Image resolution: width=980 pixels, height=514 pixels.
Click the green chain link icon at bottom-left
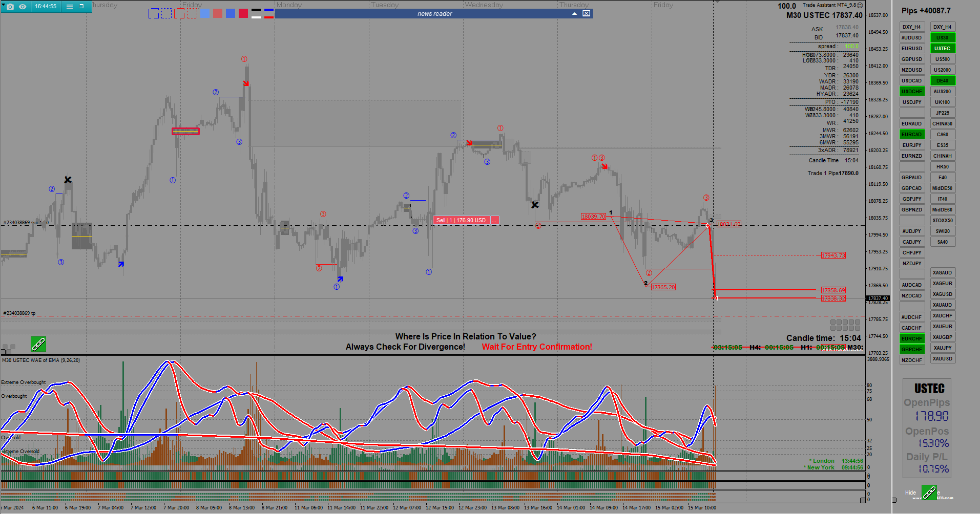pos(38,344)
